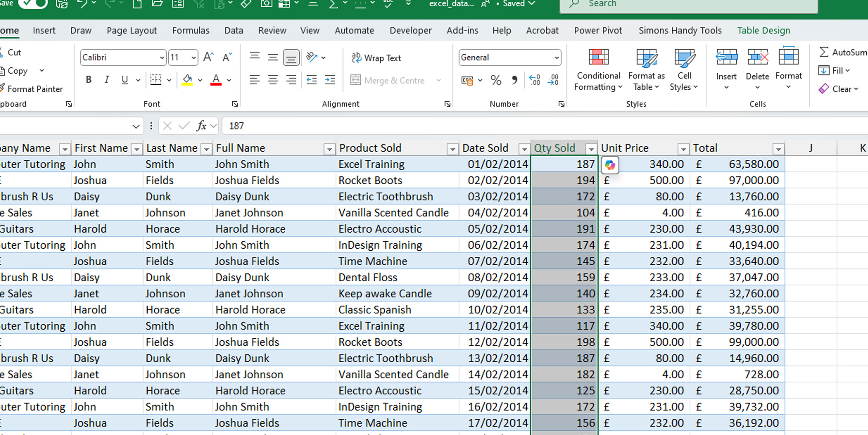Open the Formulas ribbon tab
This screenshot has width=868, height=435.
click(x=191, y=30)
